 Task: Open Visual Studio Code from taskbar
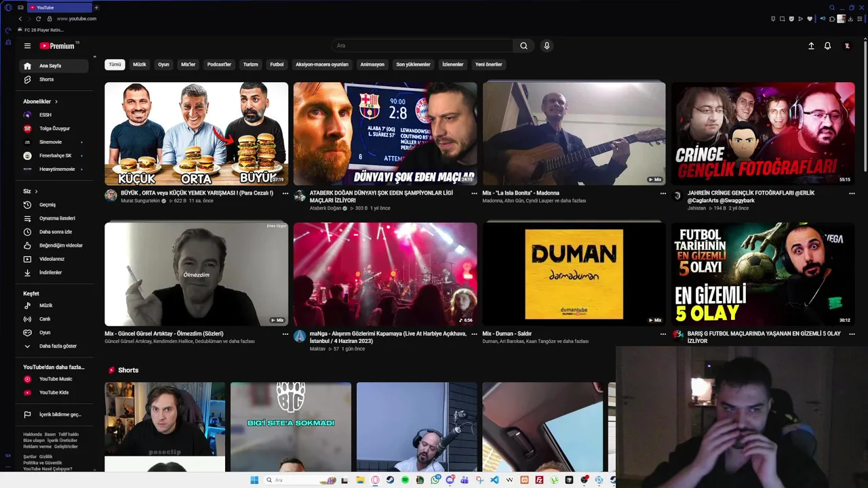pyautogui.click(x=494, y=480)
